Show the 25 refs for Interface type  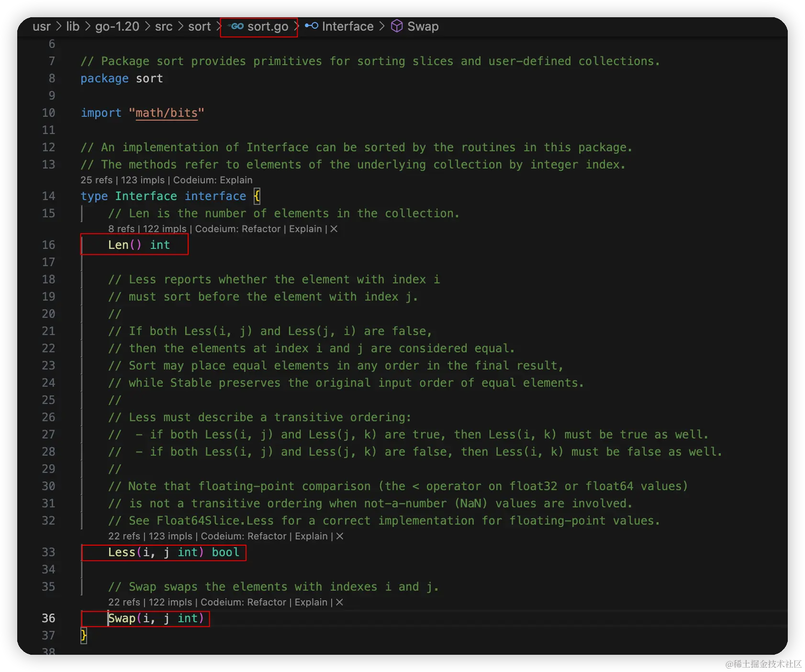pyautogui.click(x=96, y=180)
